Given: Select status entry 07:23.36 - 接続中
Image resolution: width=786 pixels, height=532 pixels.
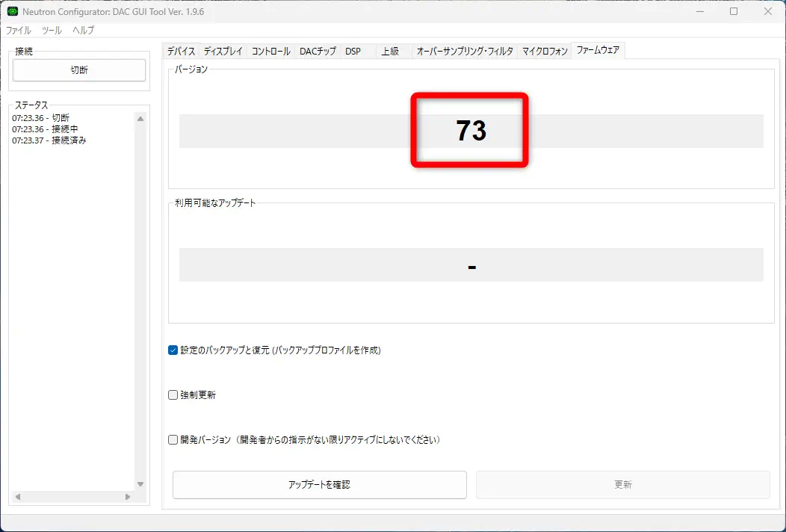Looking at the screenshot, I should pyautogui.click(x=45, y=129).
